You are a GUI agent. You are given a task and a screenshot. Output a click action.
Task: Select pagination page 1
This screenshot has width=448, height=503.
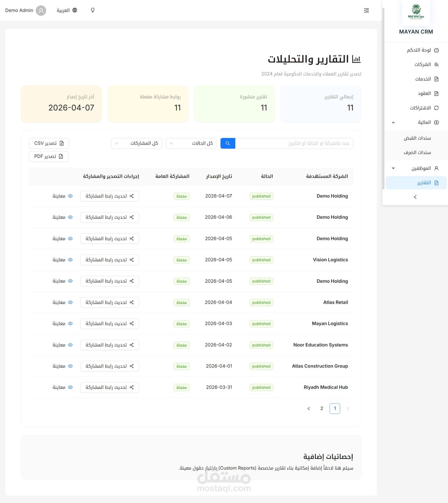point(335,409)
